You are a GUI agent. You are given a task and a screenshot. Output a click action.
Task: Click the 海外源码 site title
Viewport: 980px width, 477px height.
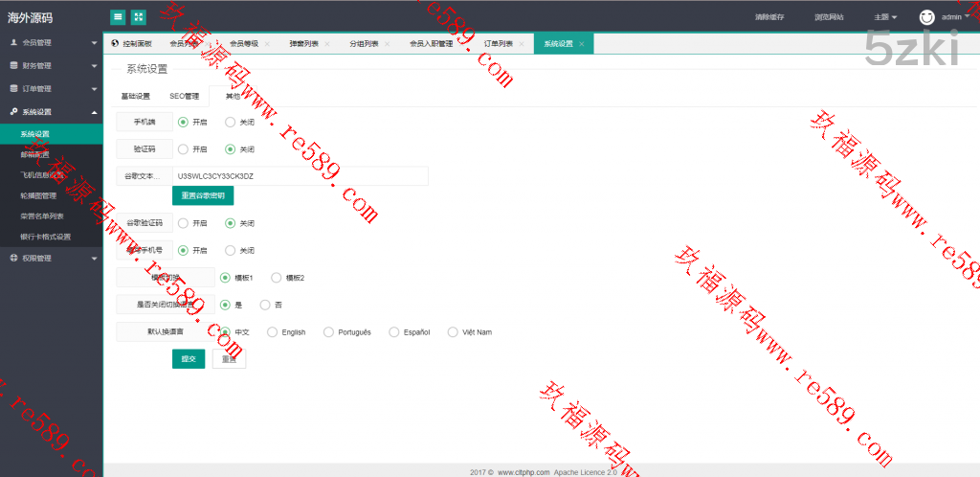tap(30, 18)
